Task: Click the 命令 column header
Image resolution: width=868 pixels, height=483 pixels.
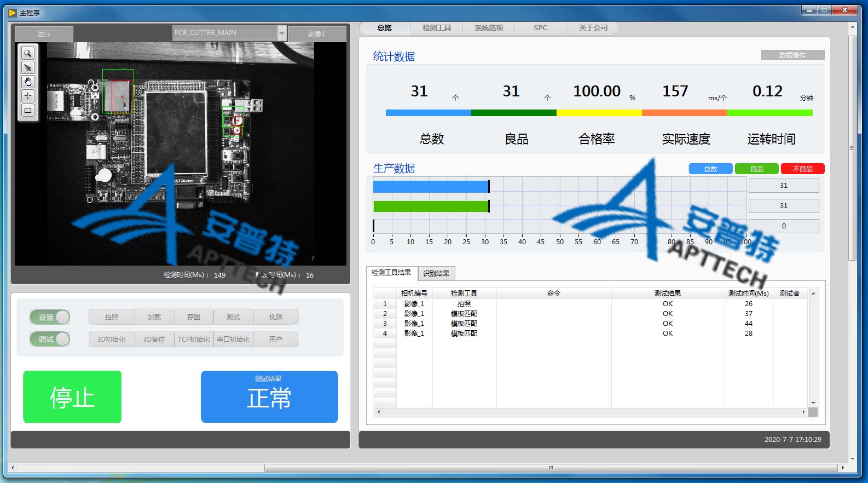Action: pos(554,293)
